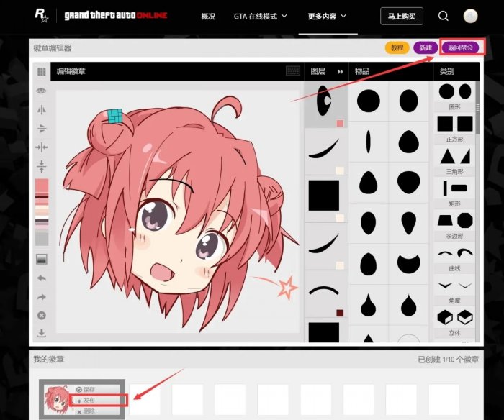Select the 圆形 category

[454, 96]
